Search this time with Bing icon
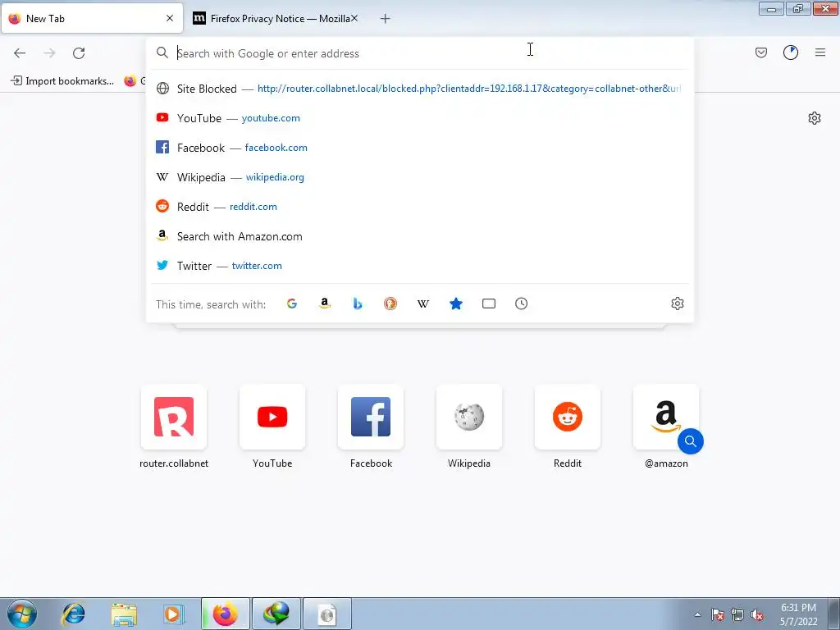This screenshot has height=630, width=840. 358,304
